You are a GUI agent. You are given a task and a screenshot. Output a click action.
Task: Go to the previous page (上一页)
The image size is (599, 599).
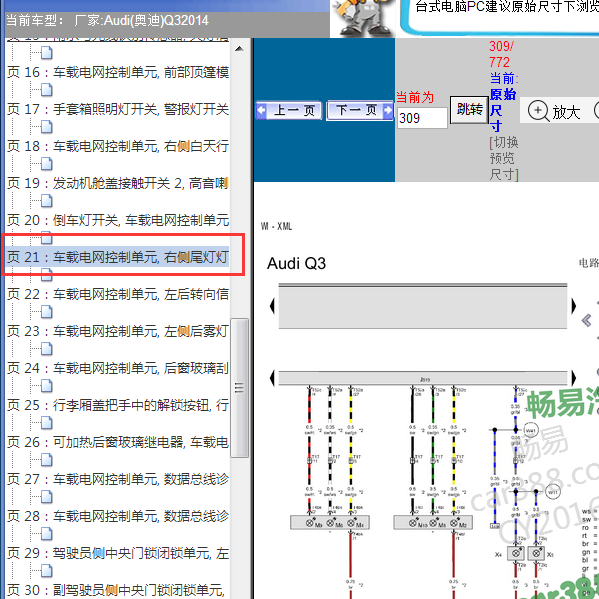[289, 110]
